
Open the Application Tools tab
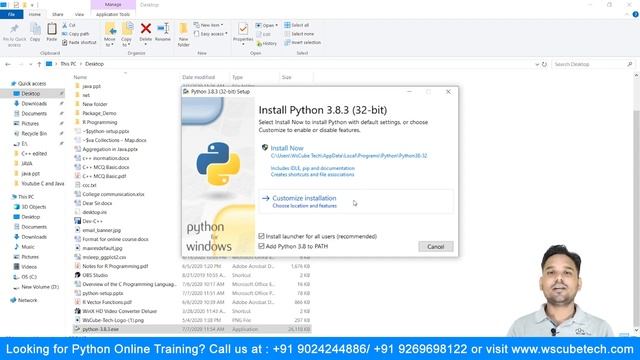[113, 14]
